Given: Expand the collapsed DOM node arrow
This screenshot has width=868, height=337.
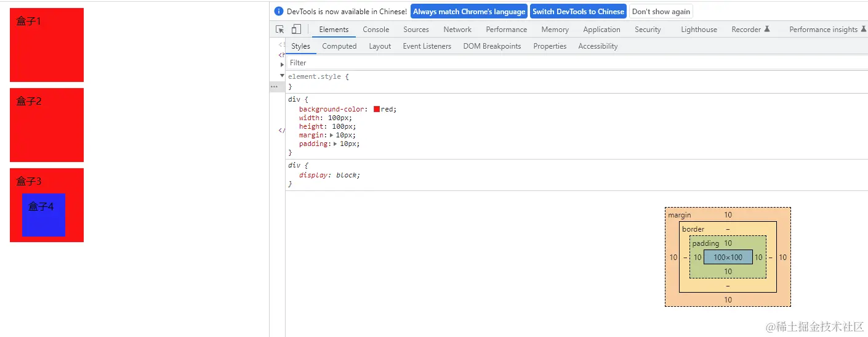Looking at the screenshot, I should click(x=282, y=64).
